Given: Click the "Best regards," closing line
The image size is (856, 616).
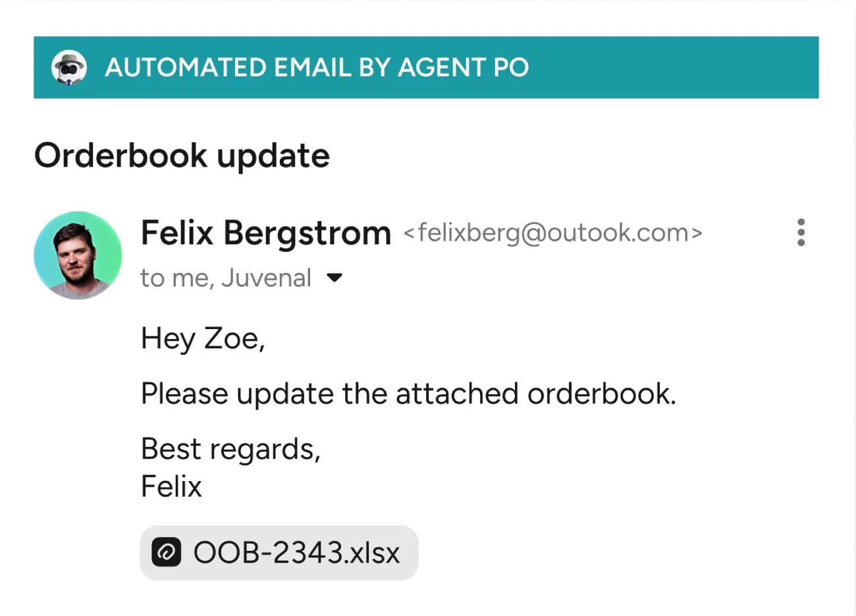Looking at the screenshot, I should click(x=230, y=449).
